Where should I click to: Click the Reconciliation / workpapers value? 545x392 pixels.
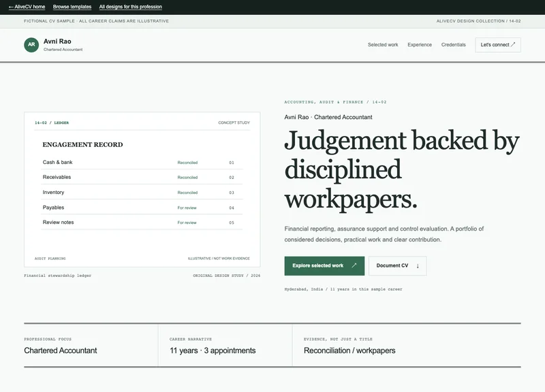tap(349, 350)
